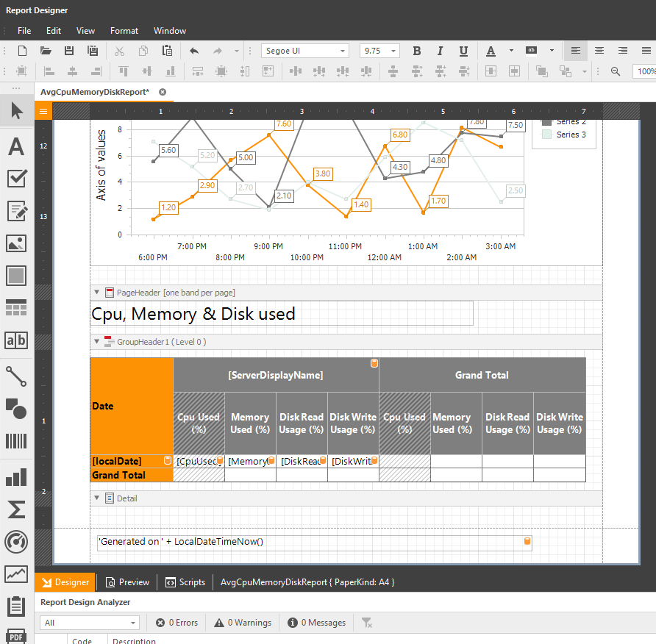Viewport: 656px width, 644px height.
Task: Toggle bold formatting
Action: pos(417,51)
